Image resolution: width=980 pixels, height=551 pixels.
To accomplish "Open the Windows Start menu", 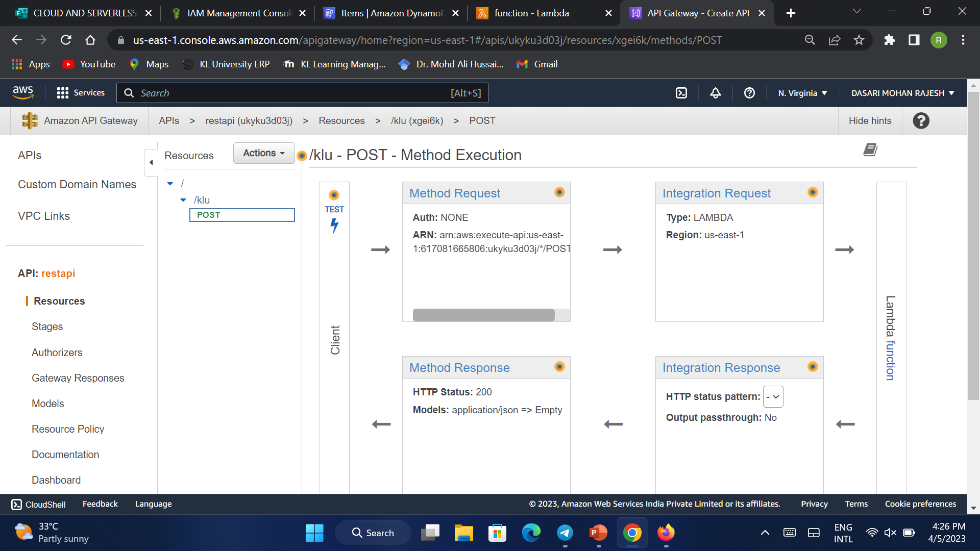I will (314, 533).
